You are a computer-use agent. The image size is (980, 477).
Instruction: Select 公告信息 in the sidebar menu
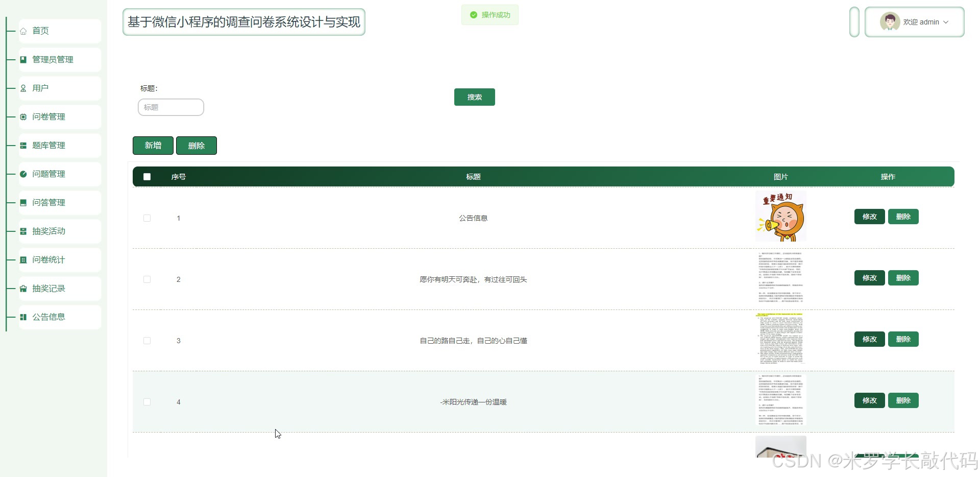(60, 317)
